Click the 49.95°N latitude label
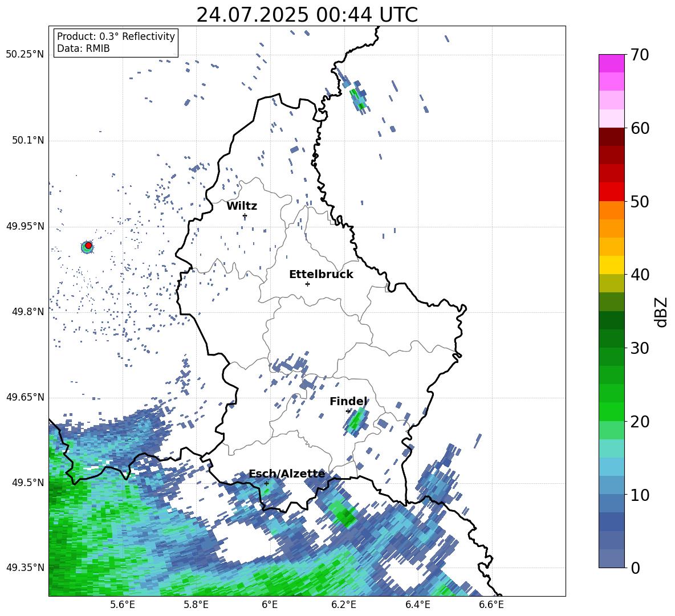675x616 pixels. click(x=25, y=226)
